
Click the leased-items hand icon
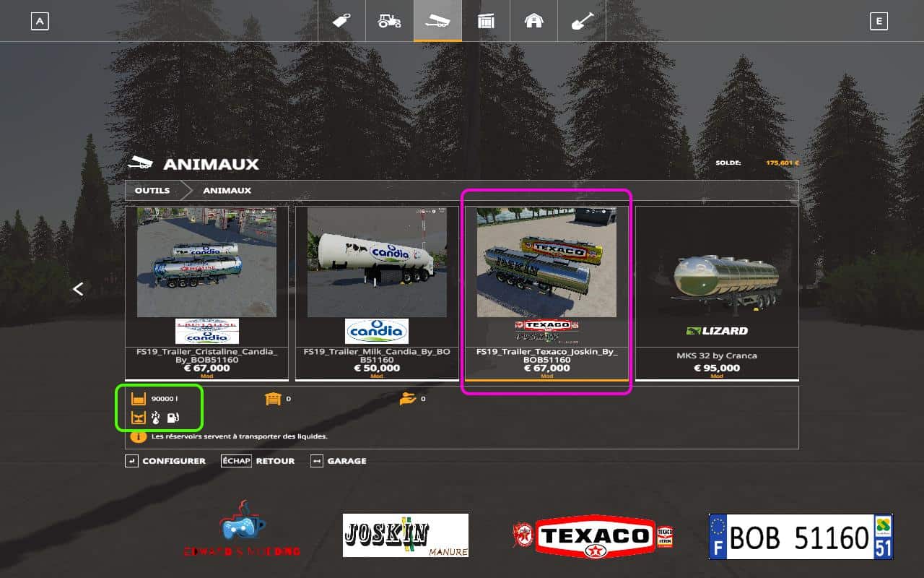pos(408,399)
